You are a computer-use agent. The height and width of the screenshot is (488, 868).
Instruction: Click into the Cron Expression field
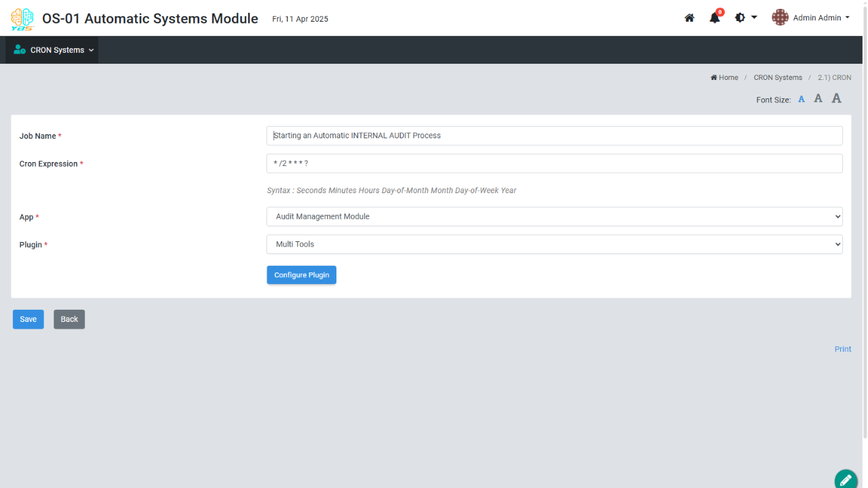pos(554,163)
